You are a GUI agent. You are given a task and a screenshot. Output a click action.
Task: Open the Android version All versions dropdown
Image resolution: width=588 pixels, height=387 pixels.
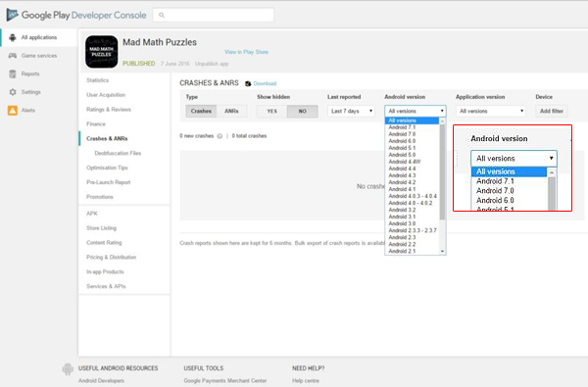[x=416, y=111]
